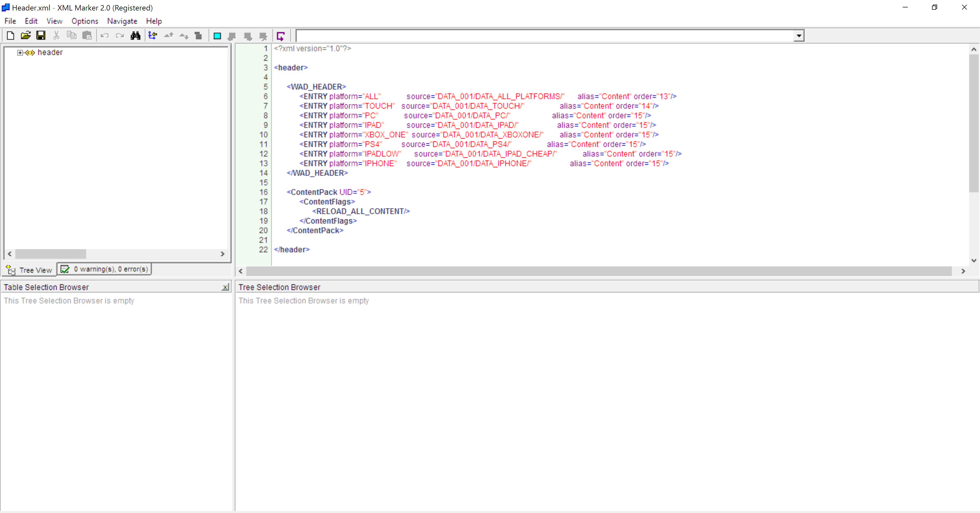Click the DATA_001/DATA_IPAD_CHEAP/ source value

[x=500, y=154]
